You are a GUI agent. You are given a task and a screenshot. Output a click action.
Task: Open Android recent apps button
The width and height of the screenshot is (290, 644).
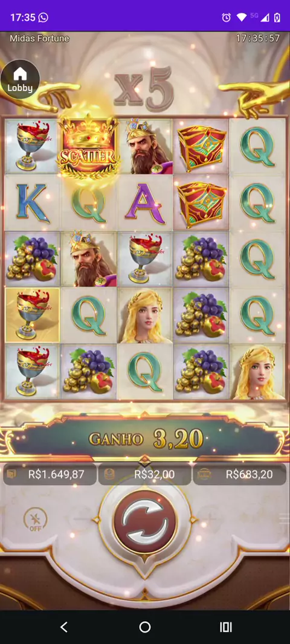point(225,626)
